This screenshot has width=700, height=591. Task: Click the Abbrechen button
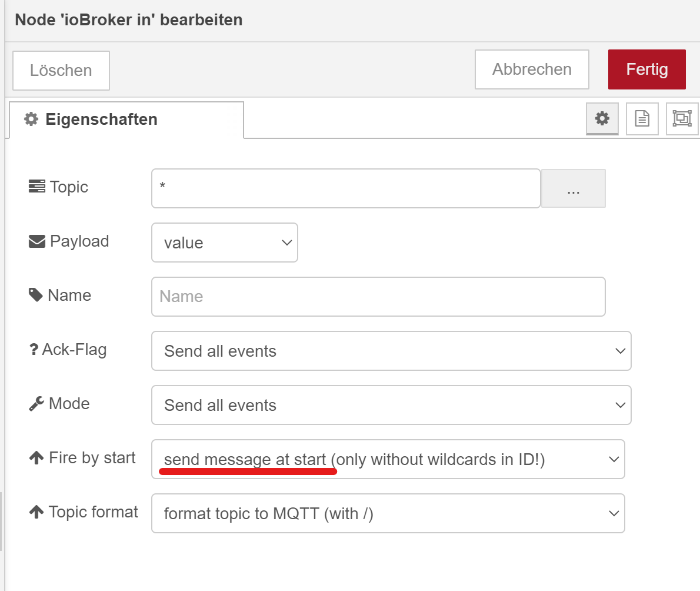click(x=532, y=69)
